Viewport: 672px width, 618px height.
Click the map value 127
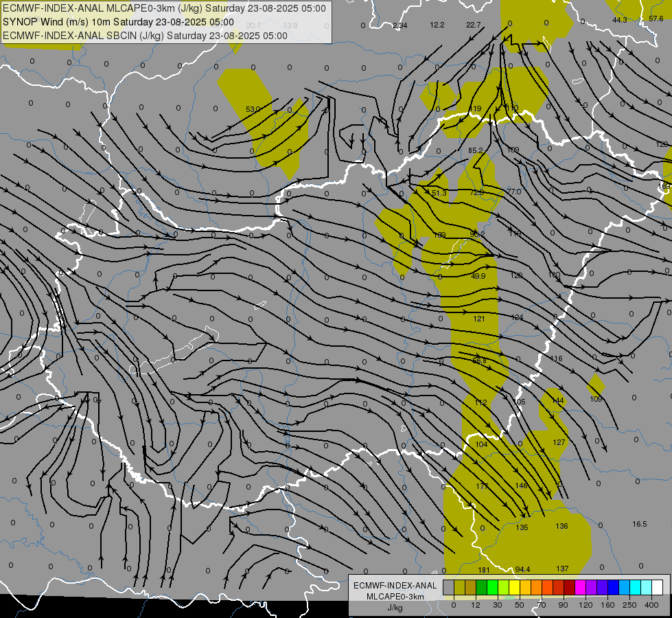click(559, 443)
